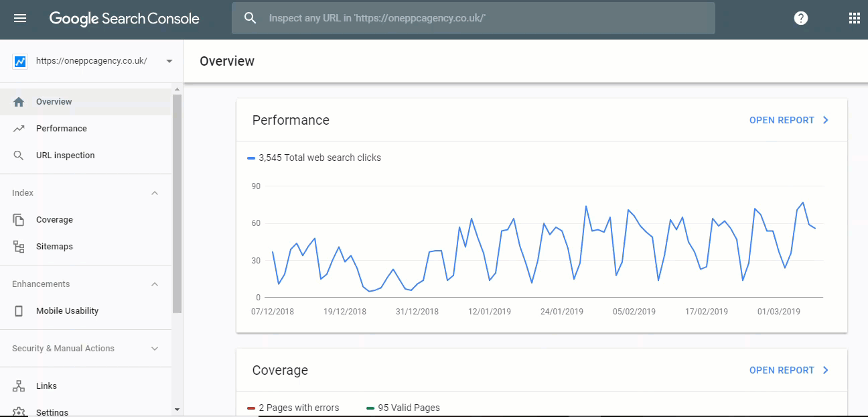Click the Pages with errors legend
Viewport: 868px width, 417px height.
click(x=293, y=408)
